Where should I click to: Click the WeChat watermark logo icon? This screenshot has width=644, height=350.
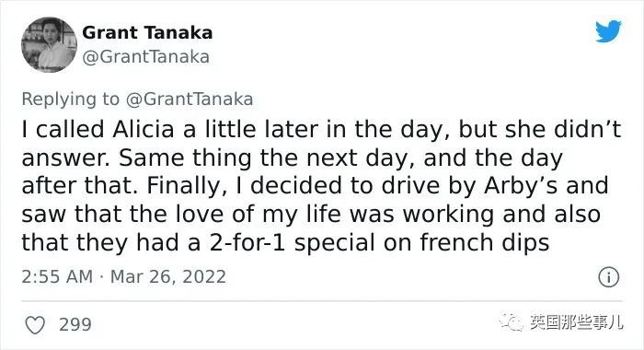coord(511,321)
